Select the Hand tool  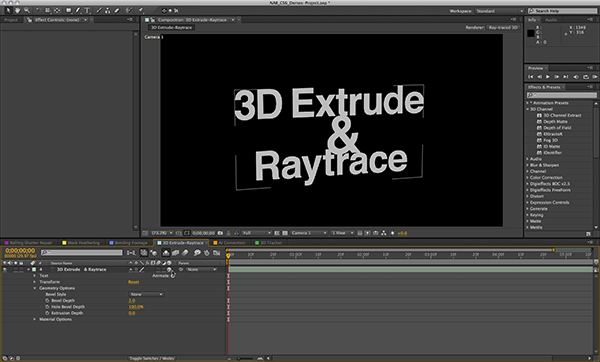[x=17, y=11]
